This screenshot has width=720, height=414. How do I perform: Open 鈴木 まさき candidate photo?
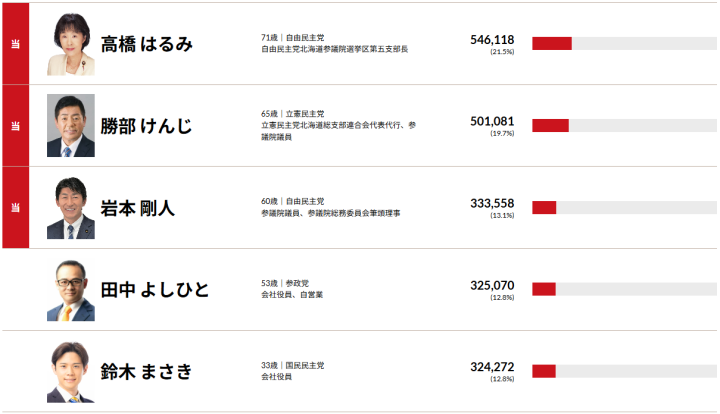click(x=71, y=372)
